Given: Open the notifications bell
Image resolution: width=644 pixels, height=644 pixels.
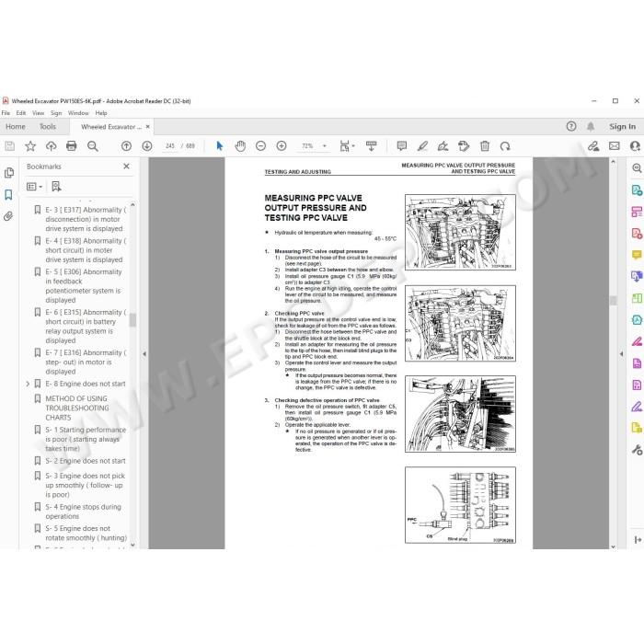Looking at the screenshot, I should (x=591, y=127).
